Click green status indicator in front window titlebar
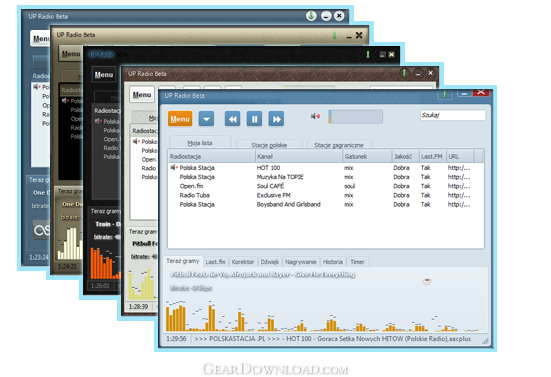This screenshot has height=377, width=551. tap(445, 94)
